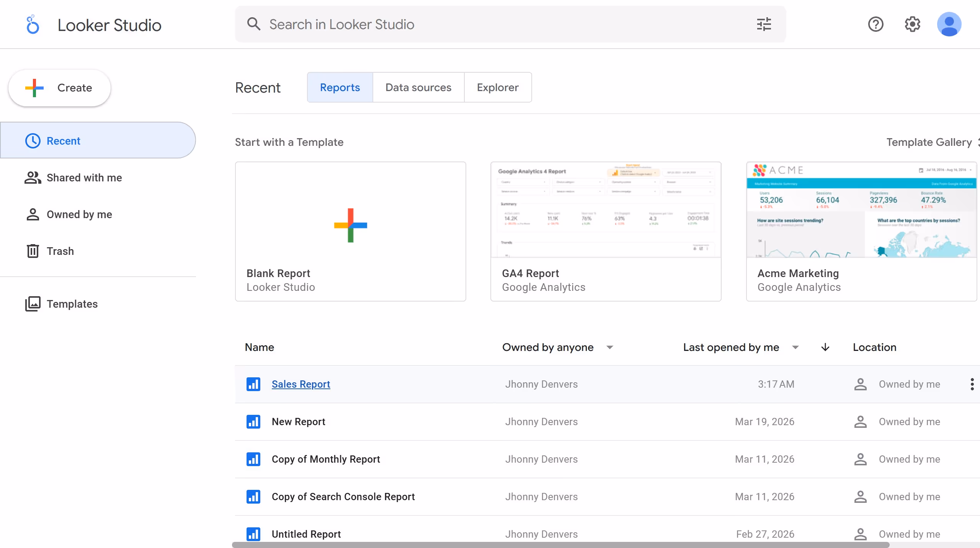Click Copy of Monthly Report chart icon
This screenshot has height=548, width=980.
click(253, 459)
